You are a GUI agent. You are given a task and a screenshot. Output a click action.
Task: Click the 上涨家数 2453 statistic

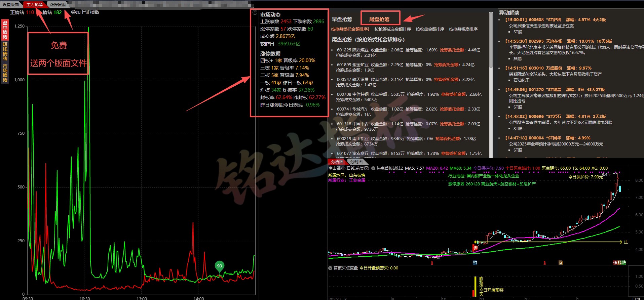276,22
